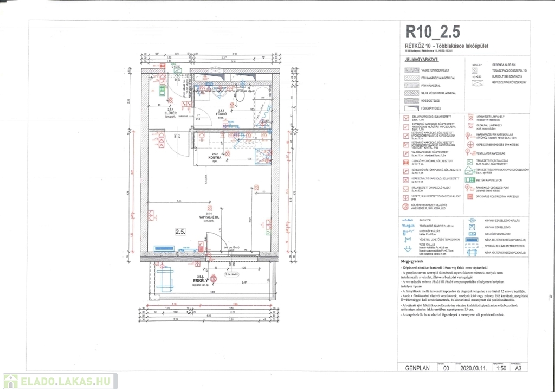Viewport: 555px width, 392px height.
Task: Click the gépészeti berendezés EPH legend icon
Action: click(469, 144)
